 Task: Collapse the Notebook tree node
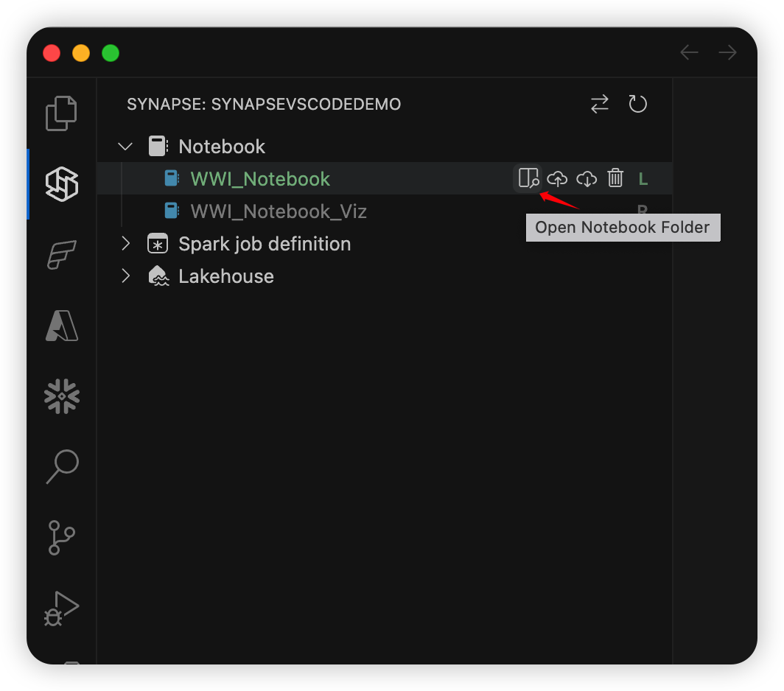125,147
